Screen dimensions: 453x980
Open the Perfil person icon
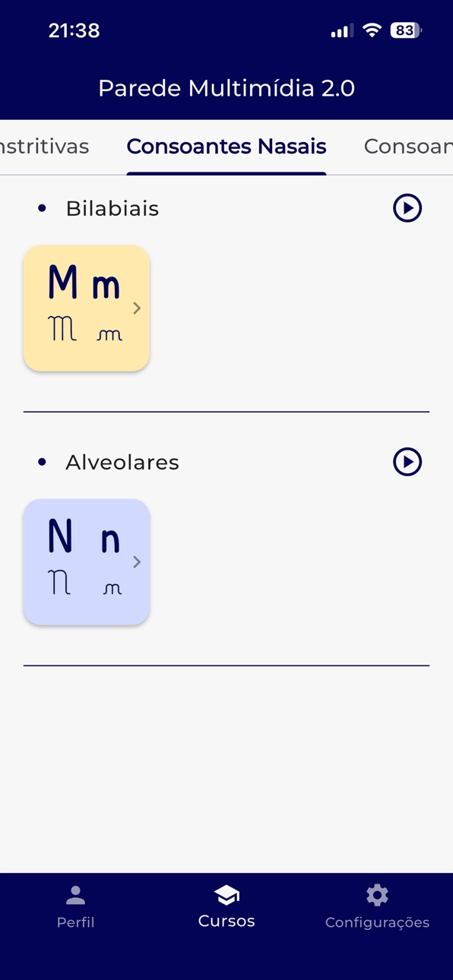[x=75, y=896]
